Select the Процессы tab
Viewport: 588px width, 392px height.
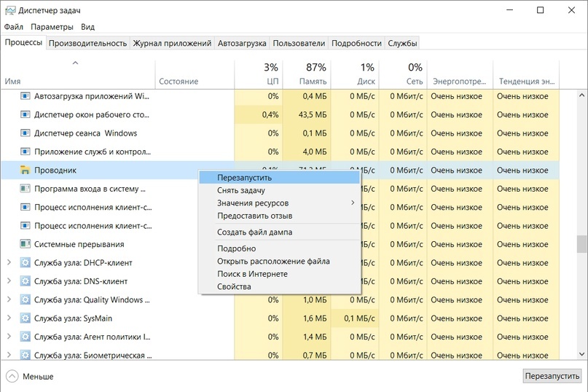tap(23, 42)
